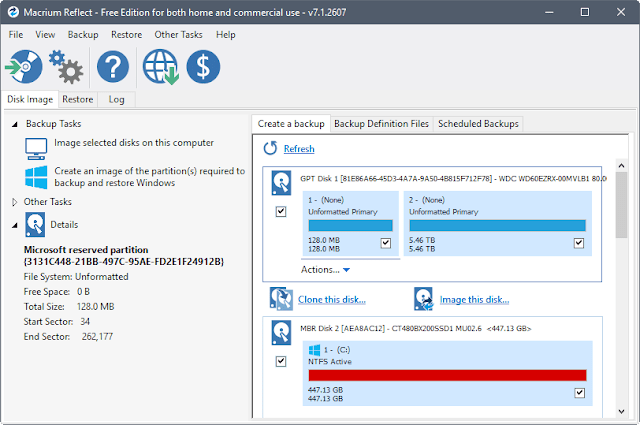This screenshot has width=640, height=425.
Task: Click the Windows logo backup task icon
Action: coord(36,177)
